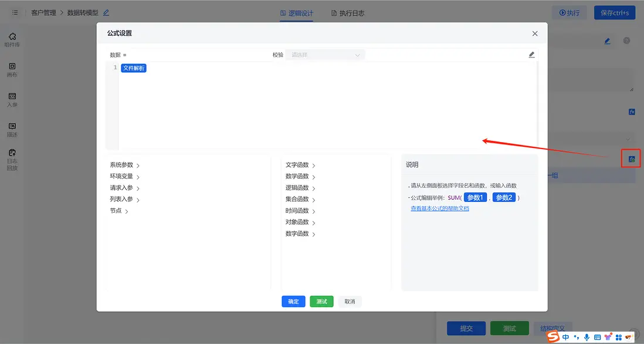Expand the 列表入参 category

tap(124, 200)
